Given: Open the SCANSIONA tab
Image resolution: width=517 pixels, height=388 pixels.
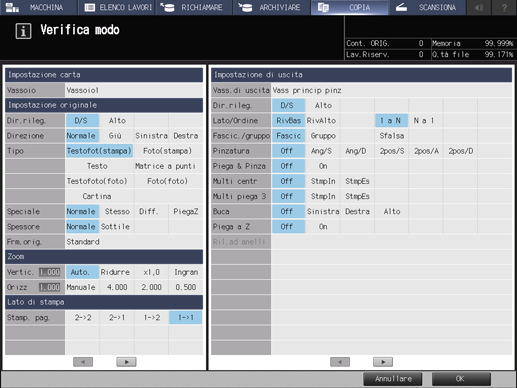Looking at the screenshot, I should click(427, 7).
